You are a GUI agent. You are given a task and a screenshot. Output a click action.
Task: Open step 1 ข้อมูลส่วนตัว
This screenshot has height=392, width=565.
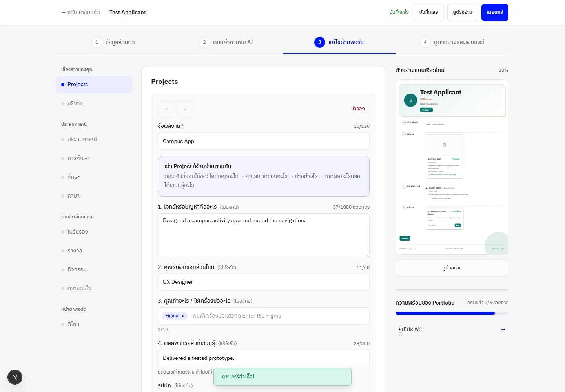[113, 42]
